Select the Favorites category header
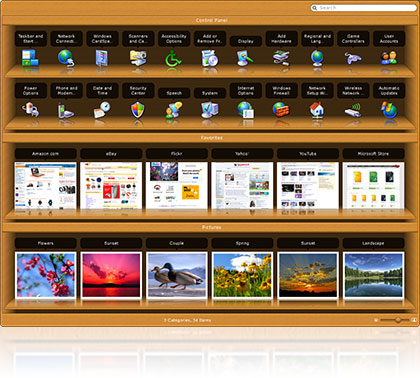 coord(211,138)
